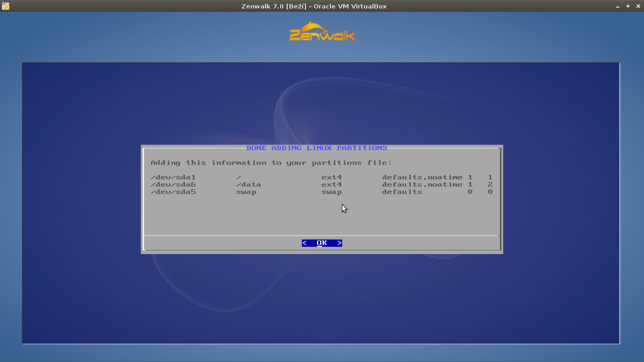Viewport: 644px width, 362px height.
Task: Click the ext4 entry in the /dev/sda6 row
Action: (331, 185)
